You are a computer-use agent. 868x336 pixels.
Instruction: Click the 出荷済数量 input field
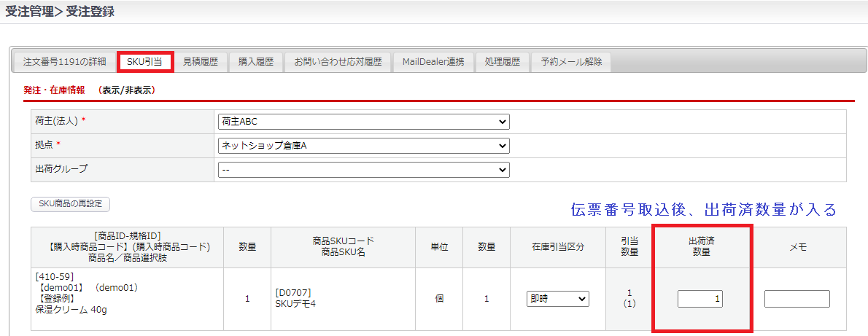[x=700, y=299]
